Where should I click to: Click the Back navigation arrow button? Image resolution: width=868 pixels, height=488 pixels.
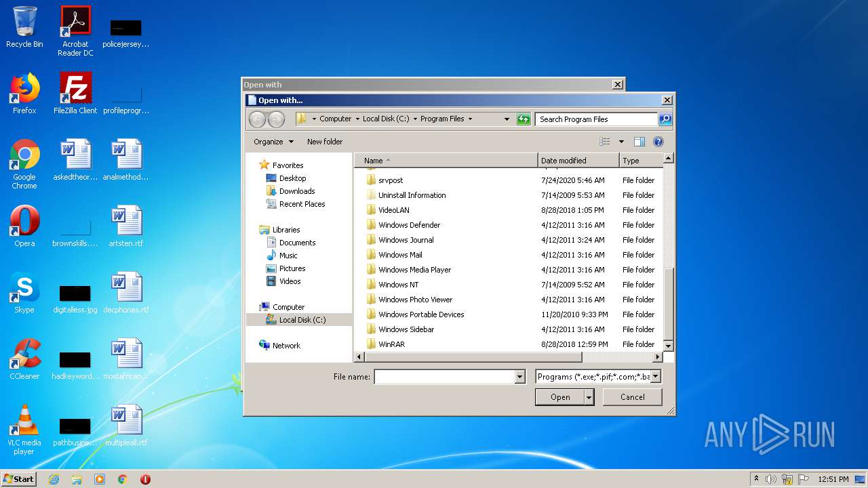point(257,119)
